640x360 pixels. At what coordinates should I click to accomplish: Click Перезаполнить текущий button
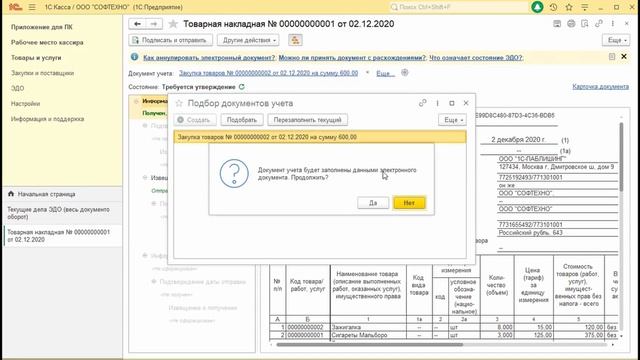[x=307, y=120]
